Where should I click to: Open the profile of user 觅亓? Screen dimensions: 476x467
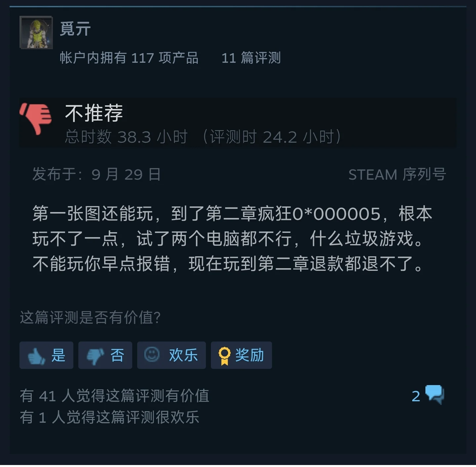point(75,28)
